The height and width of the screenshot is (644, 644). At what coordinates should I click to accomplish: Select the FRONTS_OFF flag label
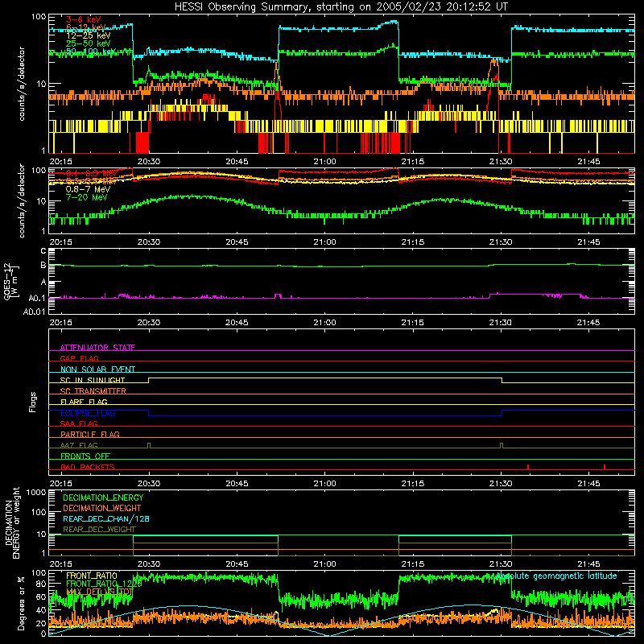pyautogui.click(x=85, y=456)
